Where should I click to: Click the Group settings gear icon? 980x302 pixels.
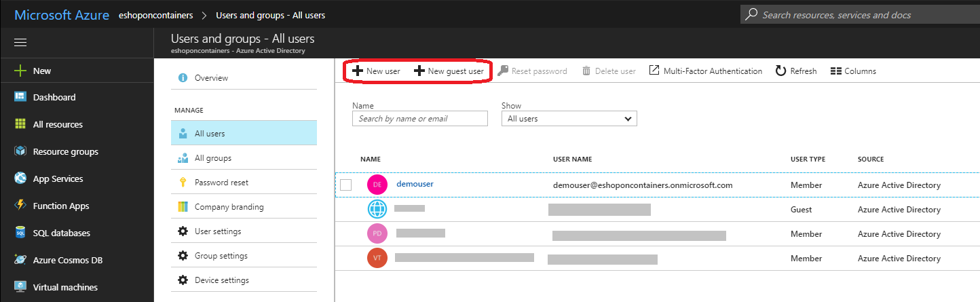coord(183,256)
